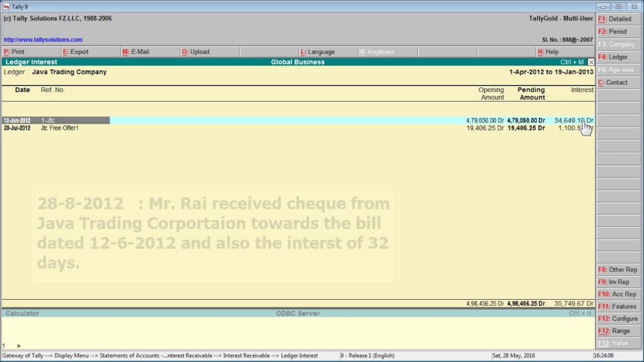Open the P: Print option
Viewport: 644px width, 362px height.
pos(31,52)
